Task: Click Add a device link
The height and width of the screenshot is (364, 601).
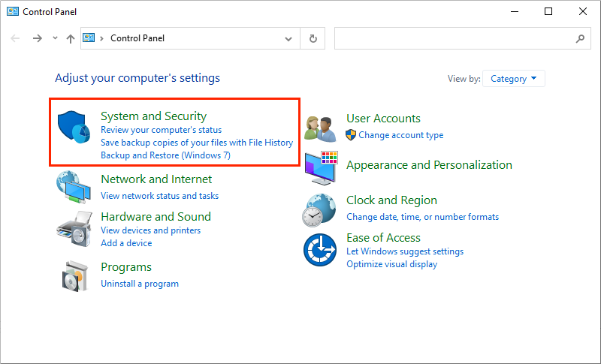Action: (x=126, y=243)
